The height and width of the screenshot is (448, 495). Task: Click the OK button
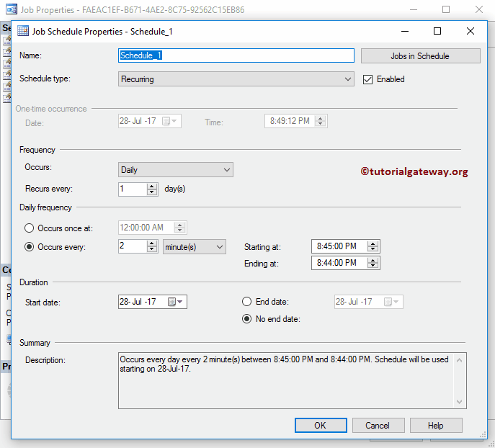[321, 425]
